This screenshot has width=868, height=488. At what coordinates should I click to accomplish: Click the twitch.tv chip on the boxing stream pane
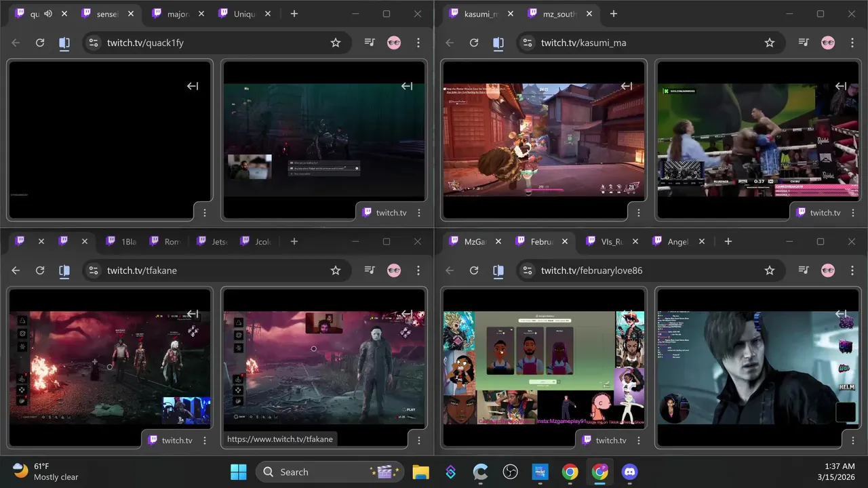pos(818,212)
